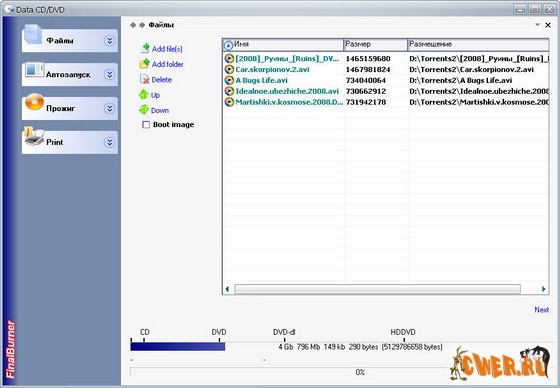Screen dimensions: 560x388
Task: Click the size value 734040064
Action: [366, 80]
